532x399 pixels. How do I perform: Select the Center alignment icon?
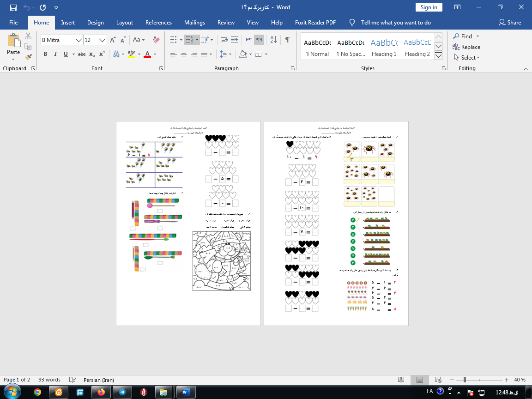coord(184,54)
